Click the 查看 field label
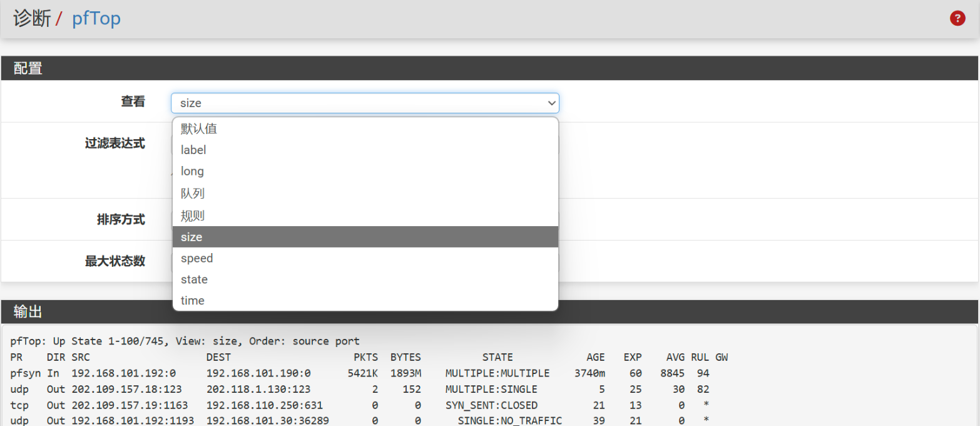980x426 pixels. click(x=133, y=101)
